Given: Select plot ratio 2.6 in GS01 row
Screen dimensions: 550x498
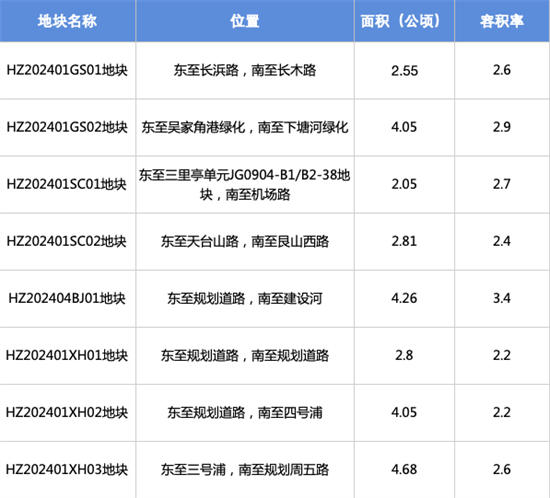Looking at the screenshot, I should coord(502,70).
